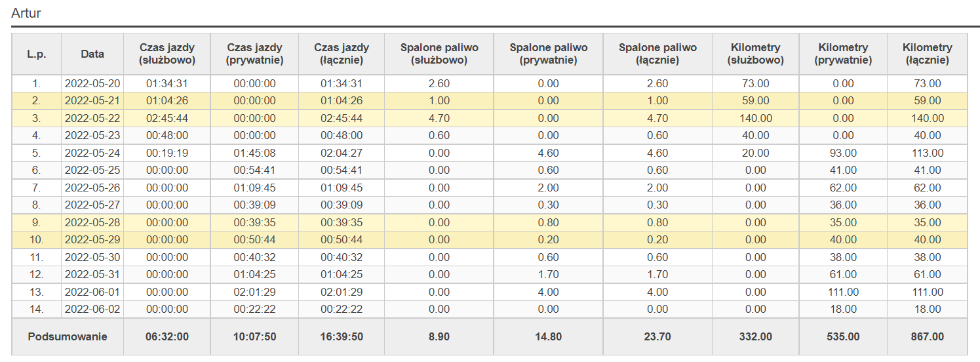Click private fuel 1.70 for 2022-05-31
The height and width of the screenshot is (362, 980).
pos(548,275)
